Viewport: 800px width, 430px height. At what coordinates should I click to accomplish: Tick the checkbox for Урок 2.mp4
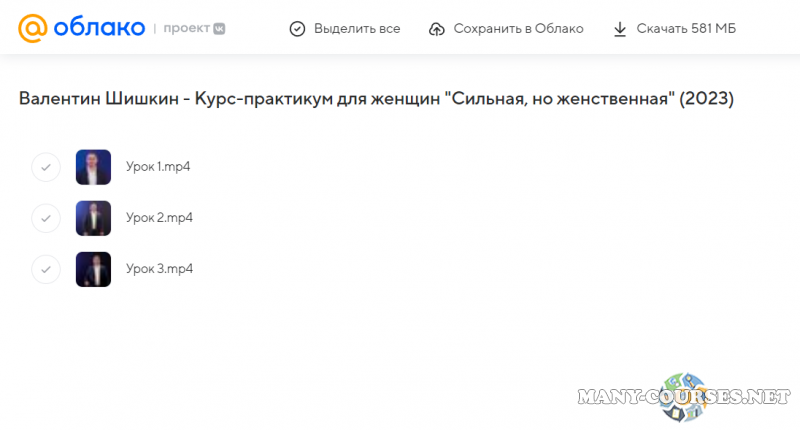click(46, 218)
